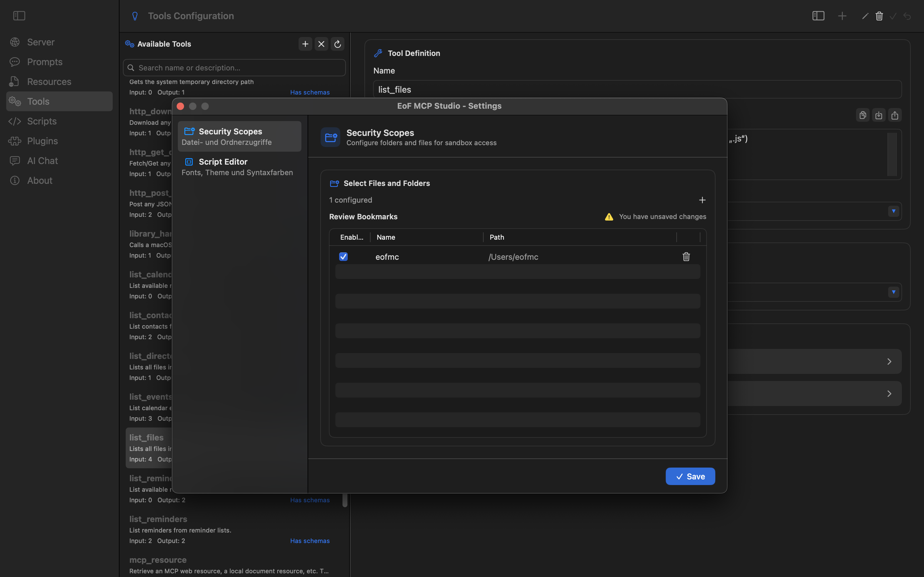Click Has schemas link below temp directory tool
This screenshot has width=924, height=577.
310,92
